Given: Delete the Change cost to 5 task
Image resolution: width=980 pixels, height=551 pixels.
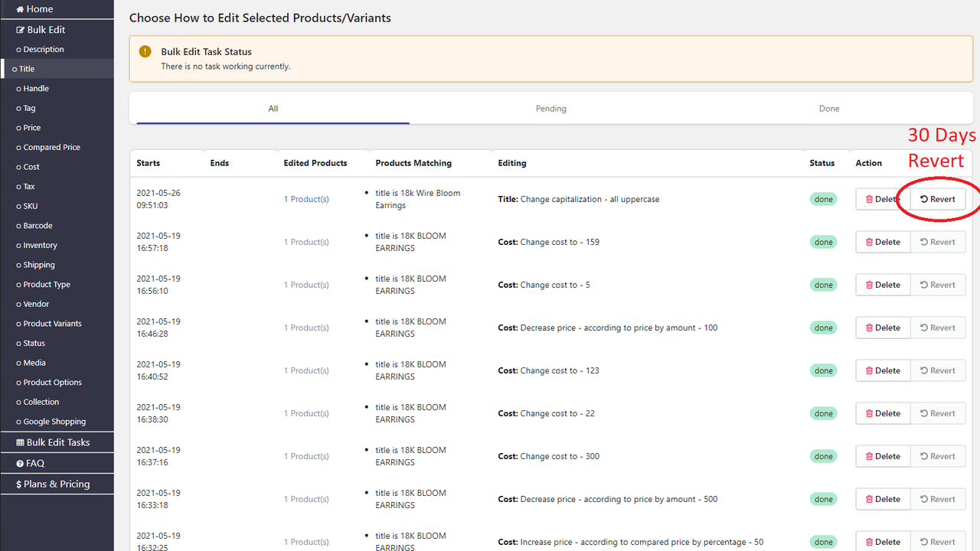Looking at the screenshot, I should point(883,285).
